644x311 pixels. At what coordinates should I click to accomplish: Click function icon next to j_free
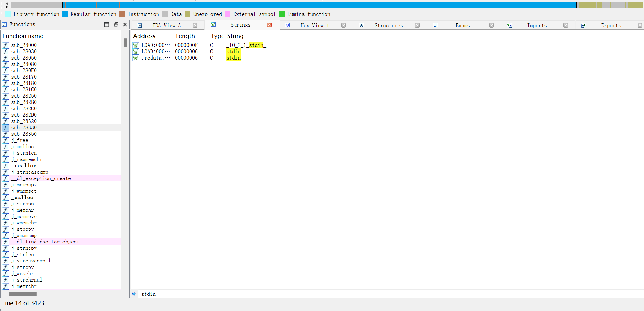pyautogui.click(x=5, y=140)
